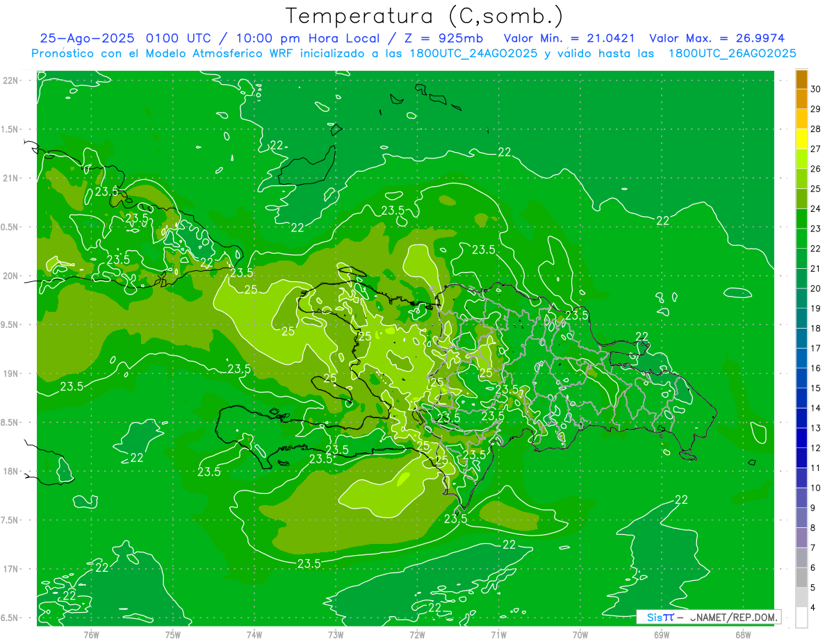Screen dimensions: 834x644
Task: Click the number 30 on the color scale
Action: [x=816, y=89]
